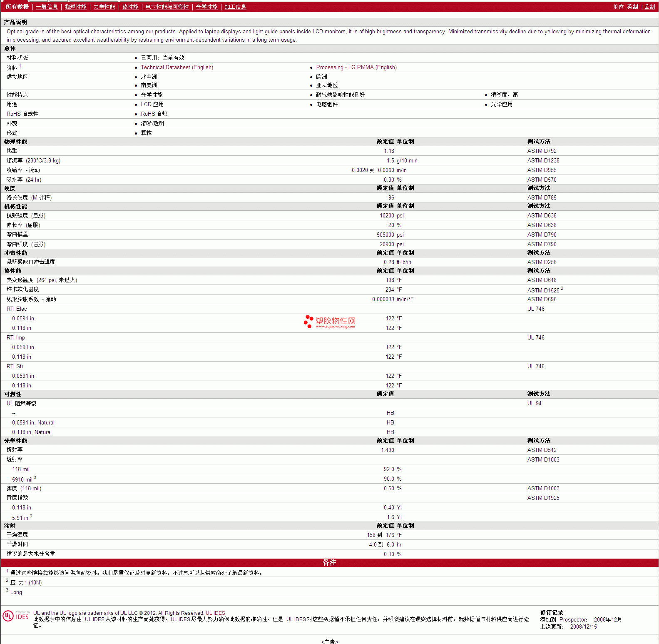The width and height of the screenshot is (659, 644).
Task: Click the UL 阻燃等级 row label
Action: pyautogui.click(x=21, y=404)
